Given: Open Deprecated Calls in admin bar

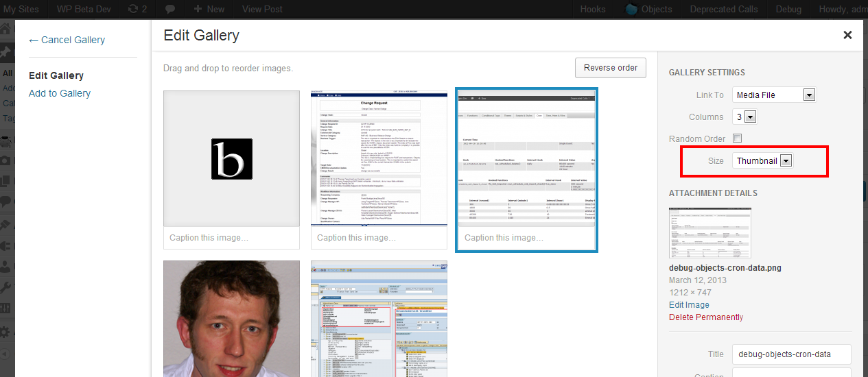Looking at the screenshot, I should [x=723, y=9].
